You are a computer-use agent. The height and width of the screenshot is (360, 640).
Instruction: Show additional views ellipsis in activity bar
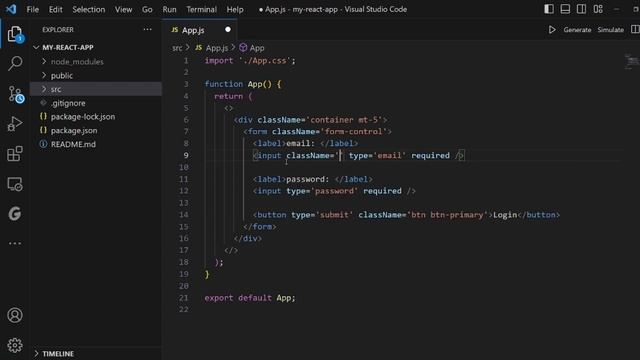point(15,243)
